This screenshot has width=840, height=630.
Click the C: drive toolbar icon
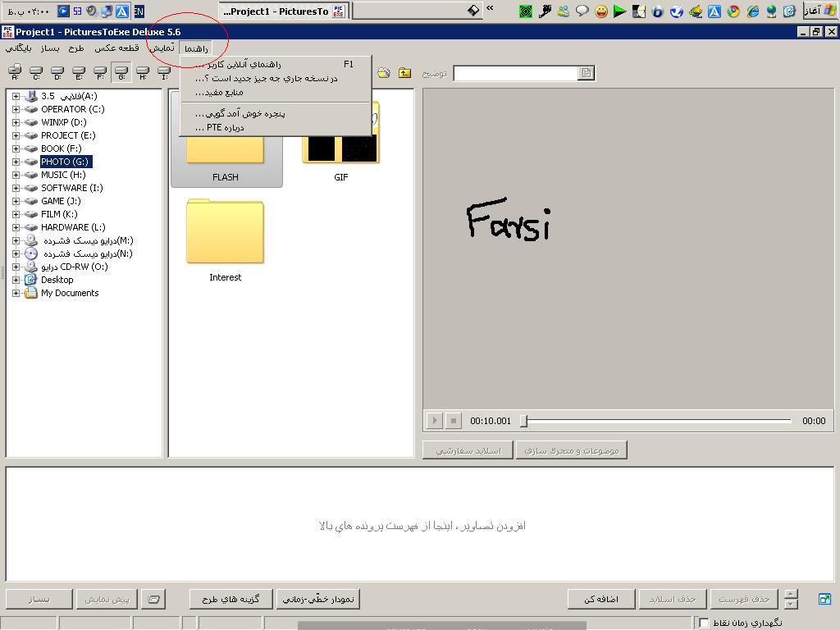point(36,73)
